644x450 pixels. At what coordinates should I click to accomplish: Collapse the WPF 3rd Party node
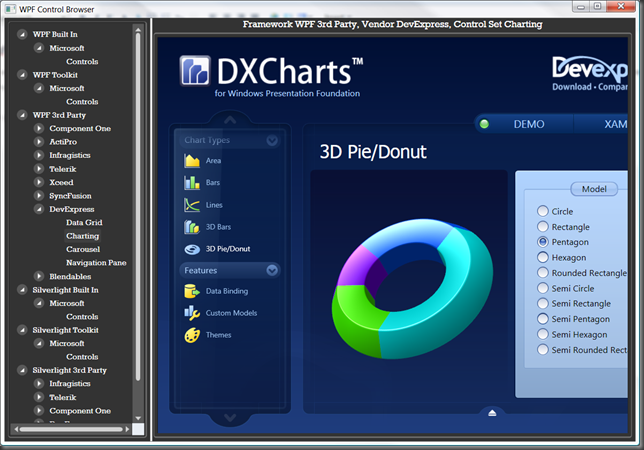pos(22,115)
